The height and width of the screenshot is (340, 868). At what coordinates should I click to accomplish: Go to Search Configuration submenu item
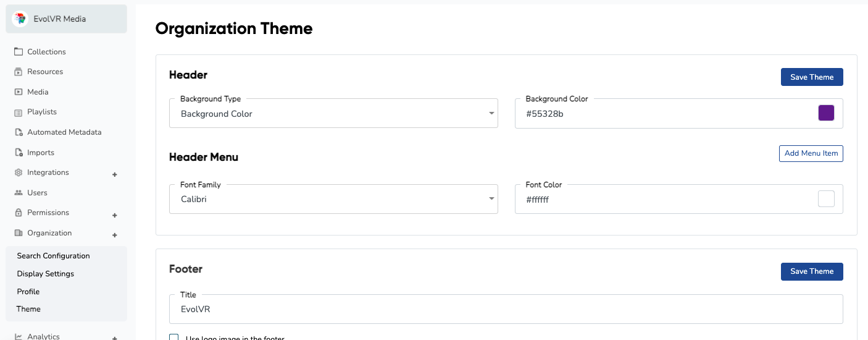click(x=53, y=256)
